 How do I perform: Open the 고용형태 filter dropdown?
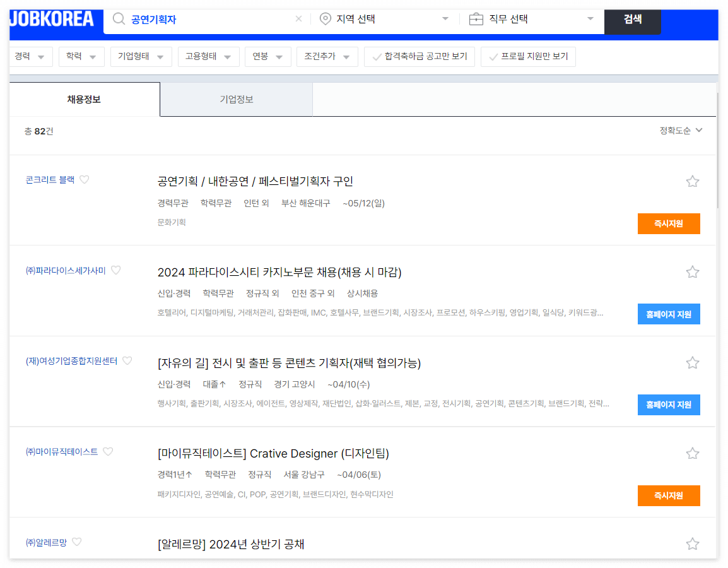[x=208, y=56]
